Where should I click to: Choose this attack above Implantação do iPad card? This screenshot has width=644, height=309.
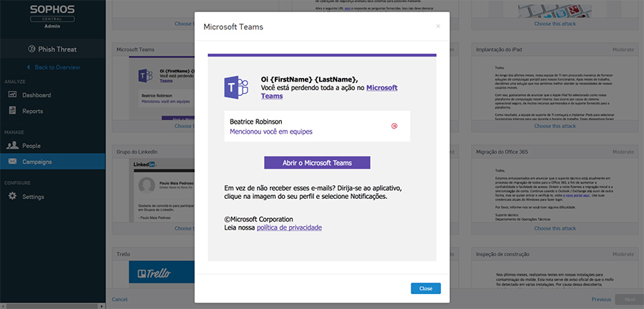555,24
